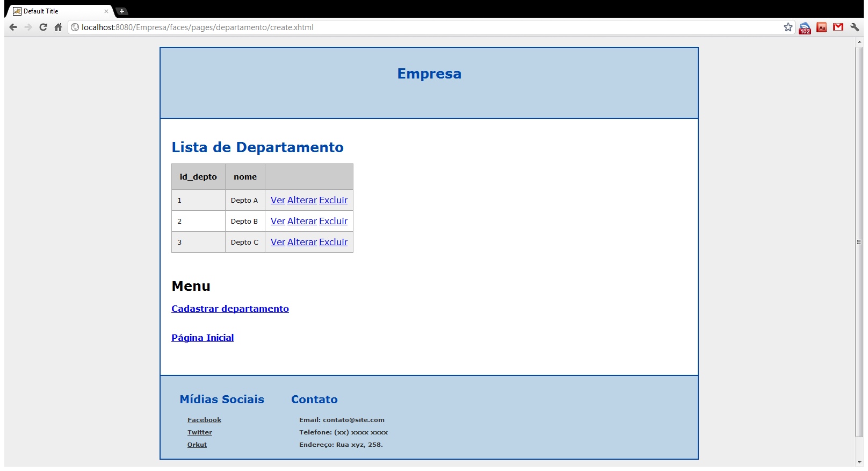Screen dimensions: 868x471
Task: Click the red dictionary extension icon
Action: coord(822,27)
